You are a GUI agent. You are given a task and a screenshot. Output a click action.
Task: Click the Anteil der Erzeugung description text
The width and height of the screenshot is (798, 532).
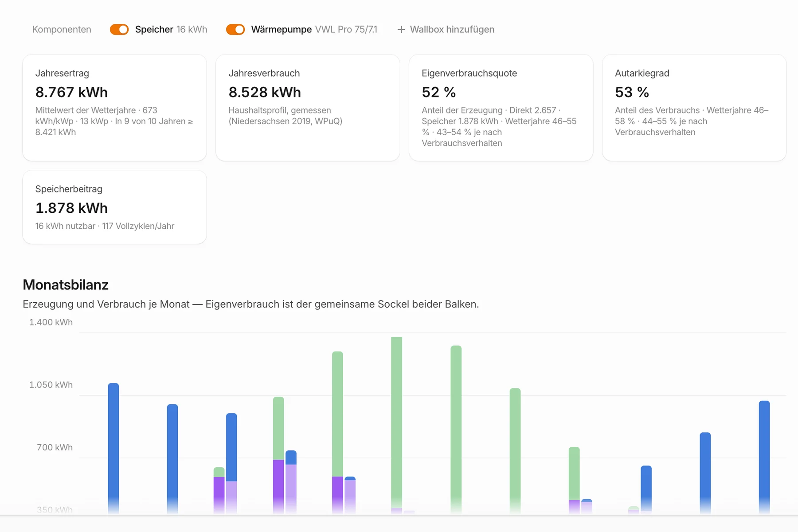pyautogui.click(x=499, y=127)
